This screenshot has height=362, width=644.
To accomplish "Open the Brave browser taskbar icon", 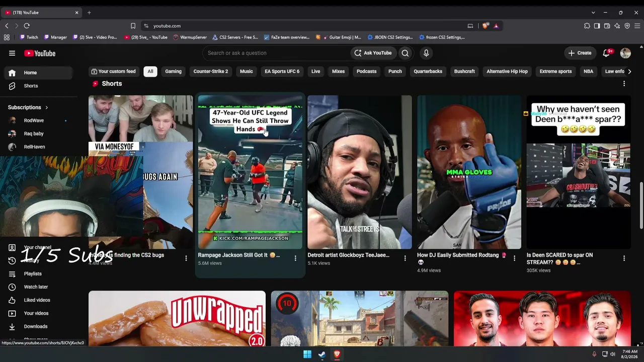I will pos(337,354).
